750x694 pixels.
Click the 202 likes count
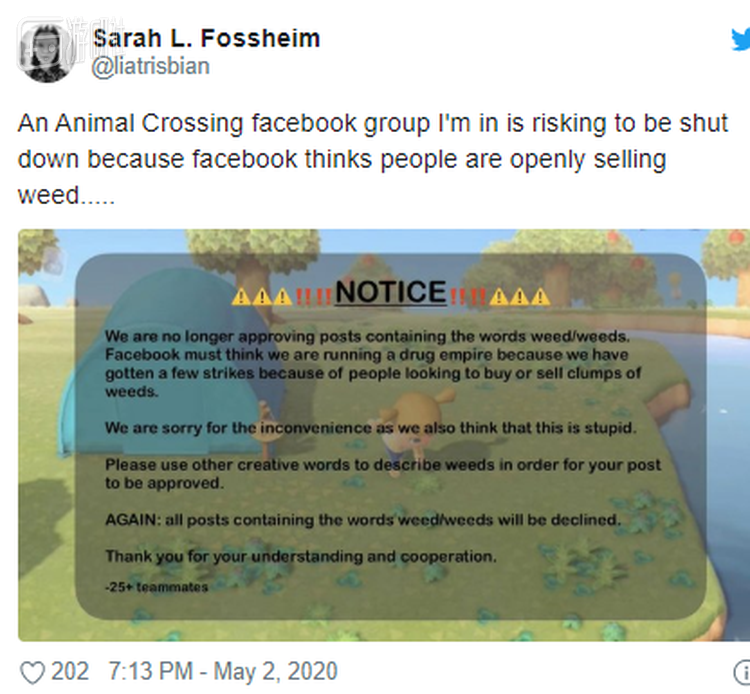click(x=70, y=671)
